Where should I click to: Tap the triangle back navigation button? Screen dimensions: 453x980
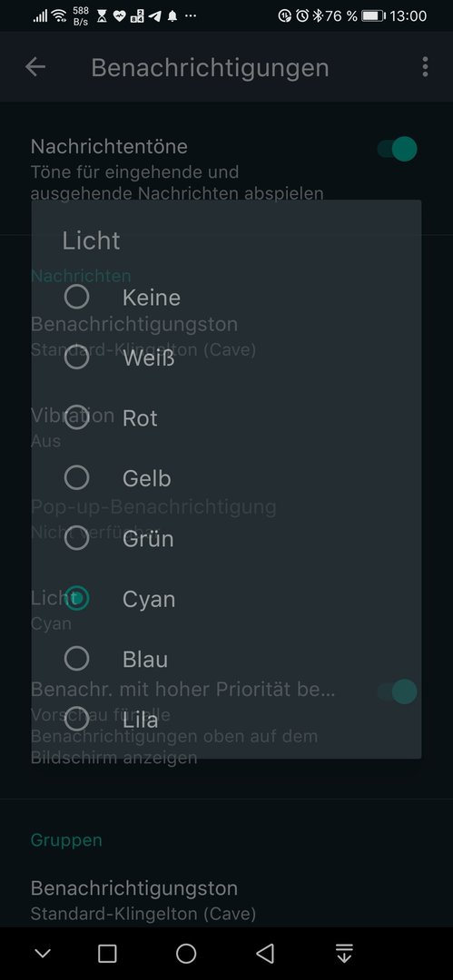(x=265, y=953)
